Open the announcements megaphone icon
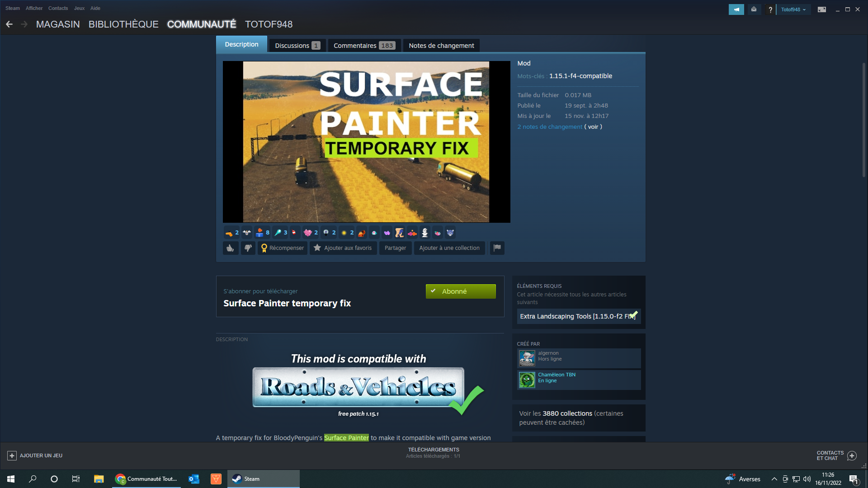 pyautogui.click(x=736, y=9)
